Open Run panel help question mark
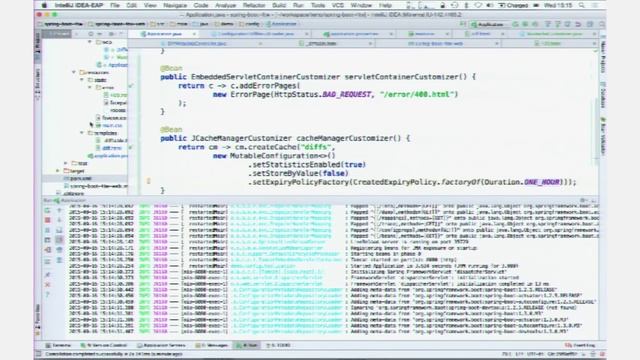Image resolution: width=640 pixels, height=360 pixels. click(47, 294)
